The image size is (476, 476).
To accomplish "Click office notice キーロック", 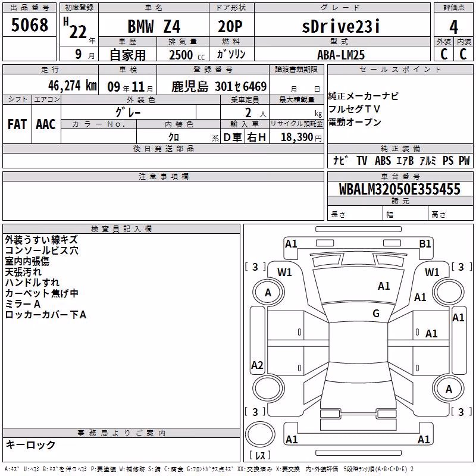I will click(30, 445).
